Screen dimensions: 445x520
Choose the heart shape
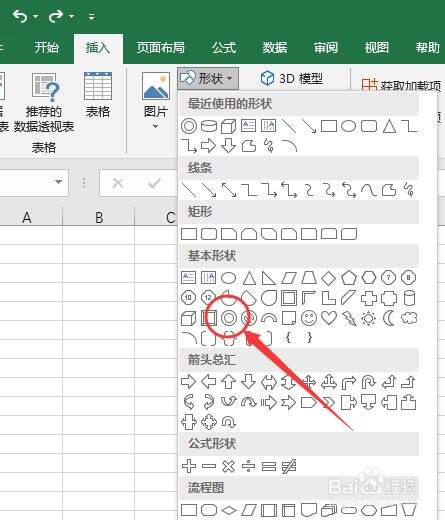(329, 318)
